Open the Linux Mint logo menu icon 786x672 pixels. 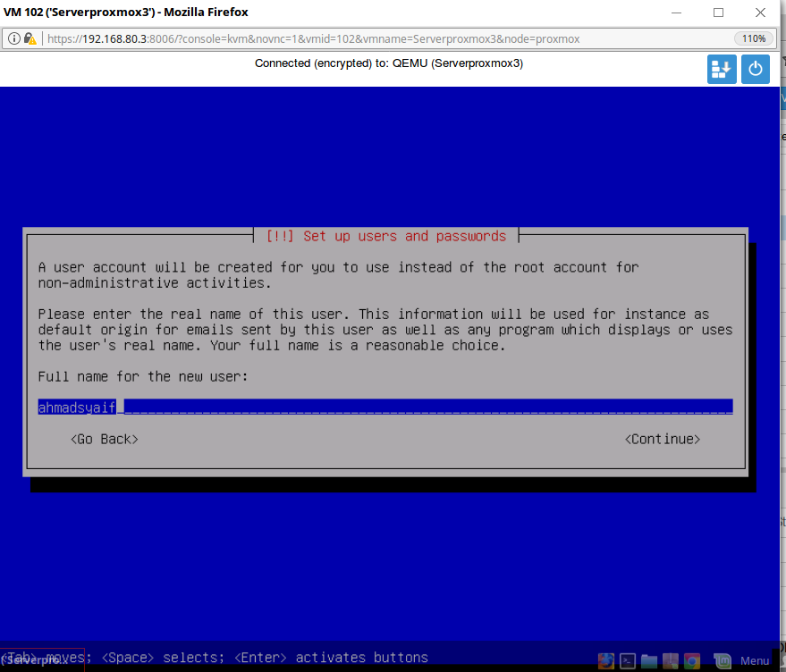(723, 661)
